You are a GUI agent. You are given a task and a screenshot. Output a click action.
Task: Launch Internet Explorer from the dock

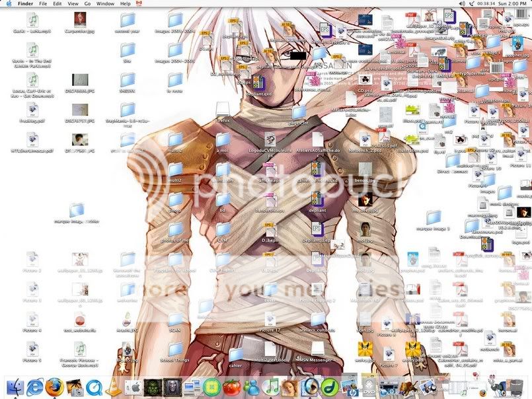click(x=35, y=388)
